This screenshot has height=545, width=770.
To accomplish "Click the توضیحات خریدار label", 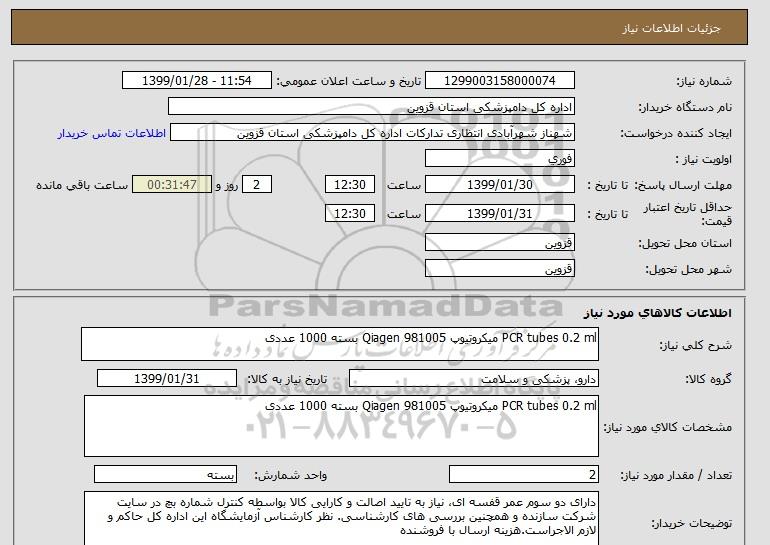I will (x=691, y=523).
